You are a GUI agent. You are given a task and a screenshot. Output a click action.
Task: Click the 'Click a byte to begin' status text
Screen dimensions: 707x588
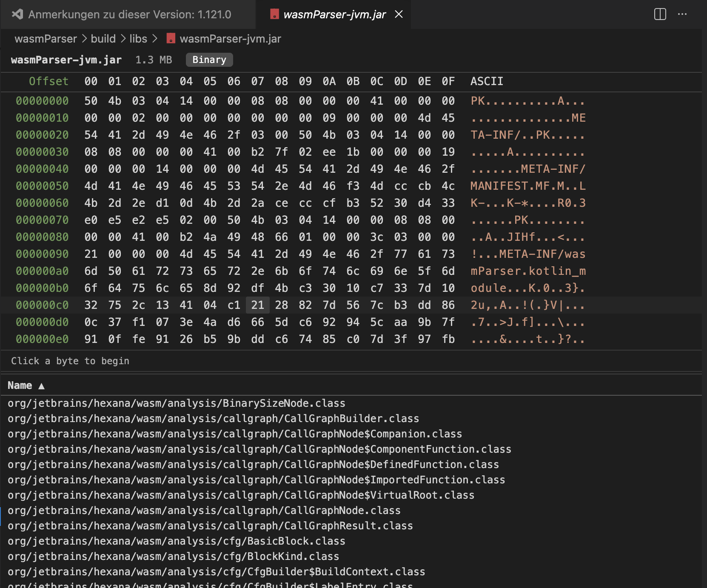pyautogui.click(x=70, y=361)
